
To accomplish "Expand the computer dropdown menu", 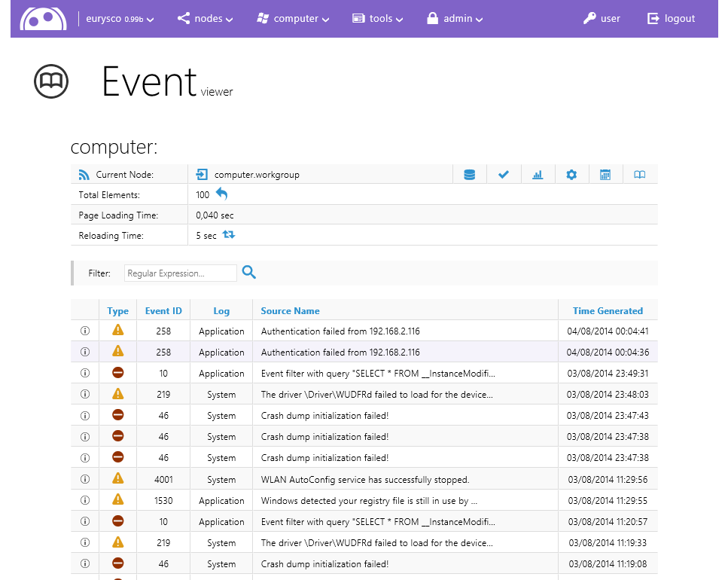I will tap(294, 19).
